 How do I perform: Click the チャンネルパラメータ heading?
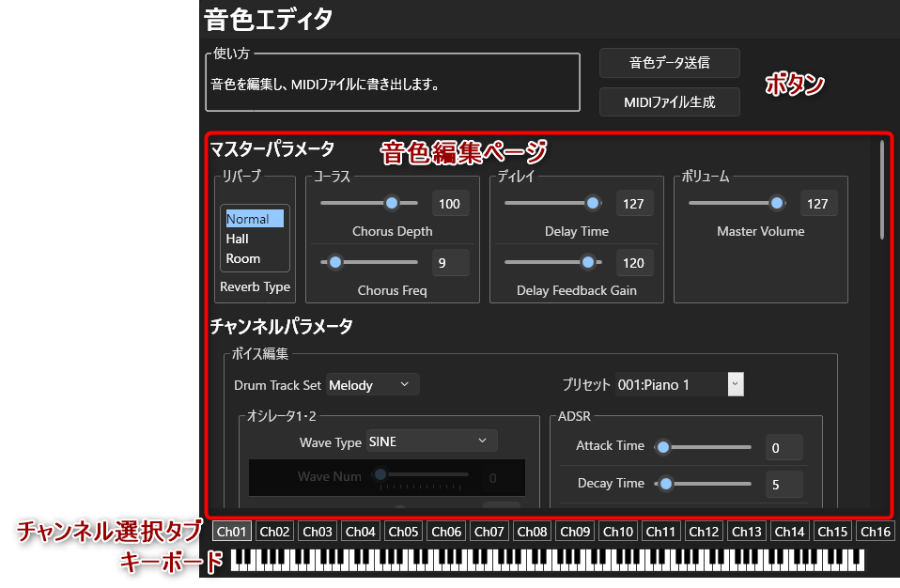point(281,327)
